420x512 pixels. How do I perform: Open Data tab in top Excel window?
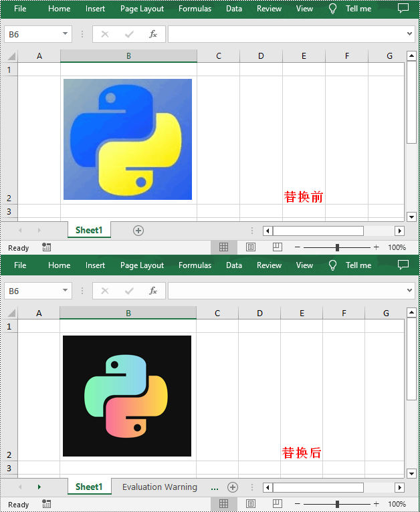(x=234, y=9)
